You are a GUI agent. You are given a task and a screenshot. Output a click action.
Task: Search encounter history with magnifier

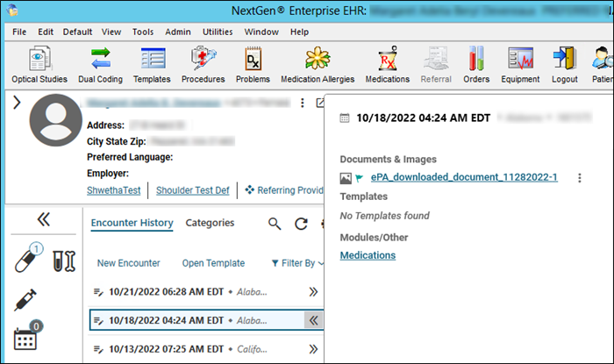tap(275, 224)
